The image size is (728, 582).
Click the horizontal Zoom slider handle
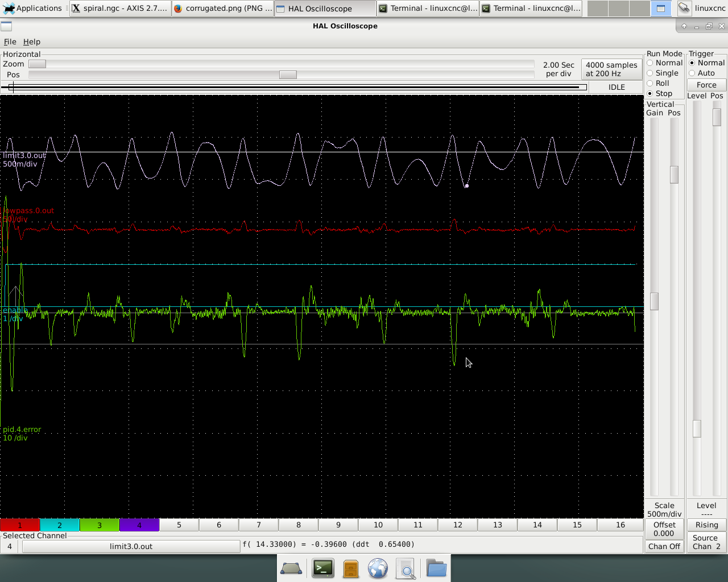(x=38, y=64)
